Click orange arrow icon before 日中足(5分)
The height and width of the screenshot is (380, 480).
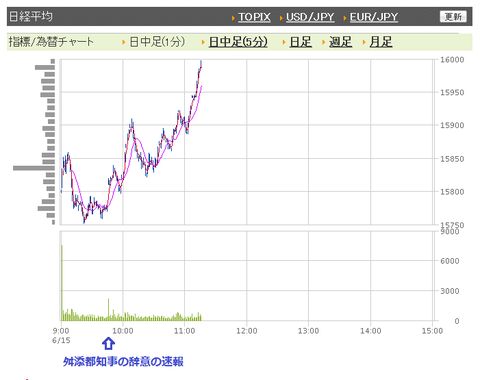pos(203,42)
